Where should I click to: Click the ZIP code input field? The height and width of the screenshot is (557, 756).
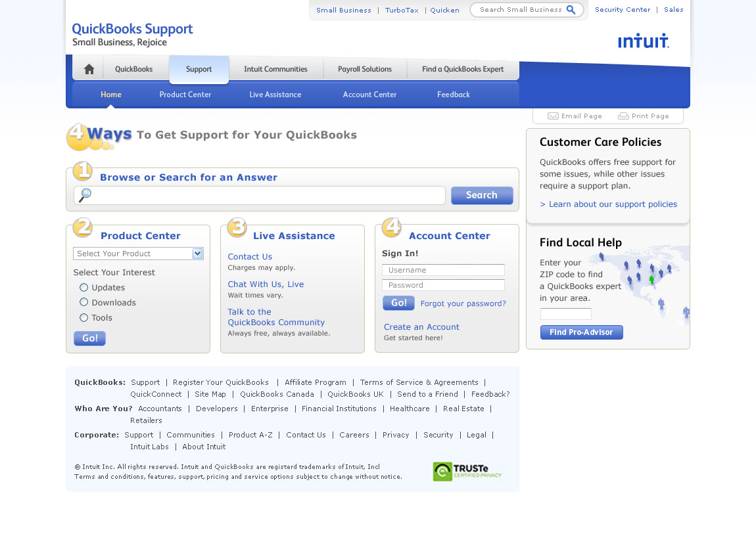coord(565,314)
